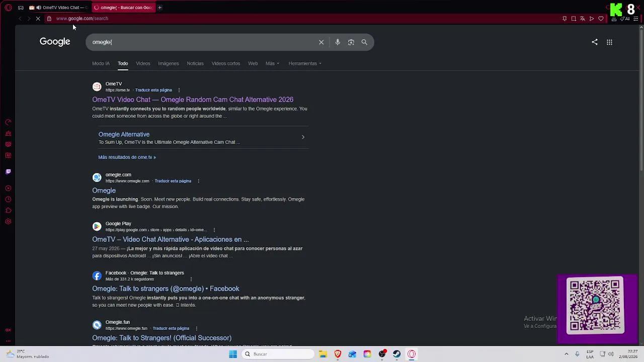
Task: Click Traducir esta página for Omegle.fun
Action: [171, 328]
